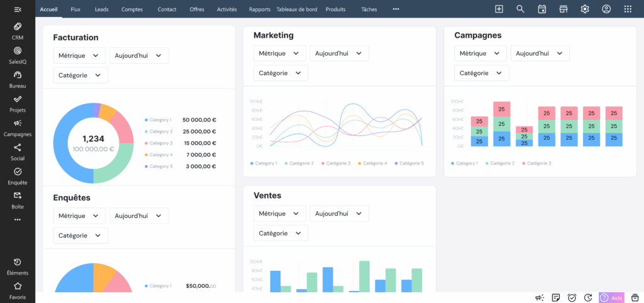Open the alarm reminder icon in bottom bar
Viewport: 644px width, 303px height.
point(572,298)
